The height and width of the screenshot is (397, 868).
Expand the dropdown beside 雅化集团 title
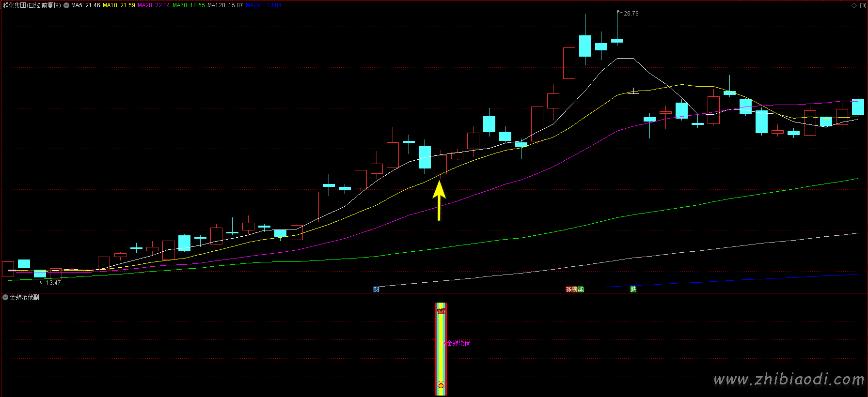(66, 6)
